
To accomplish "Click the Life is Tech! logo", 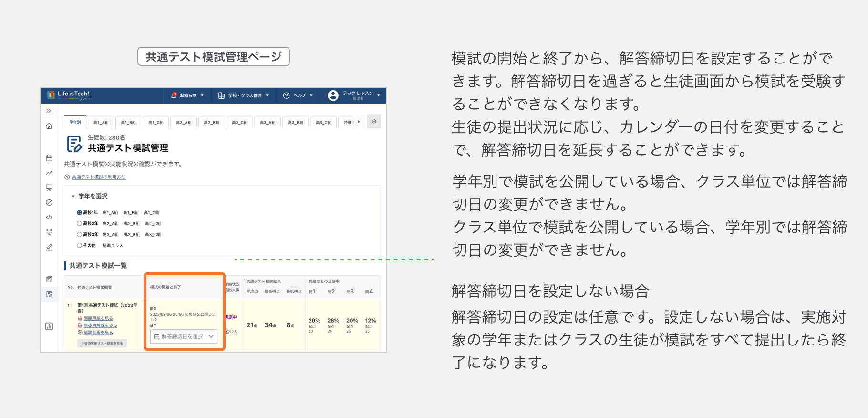I will pyautogui.click(x=69, y=95).
